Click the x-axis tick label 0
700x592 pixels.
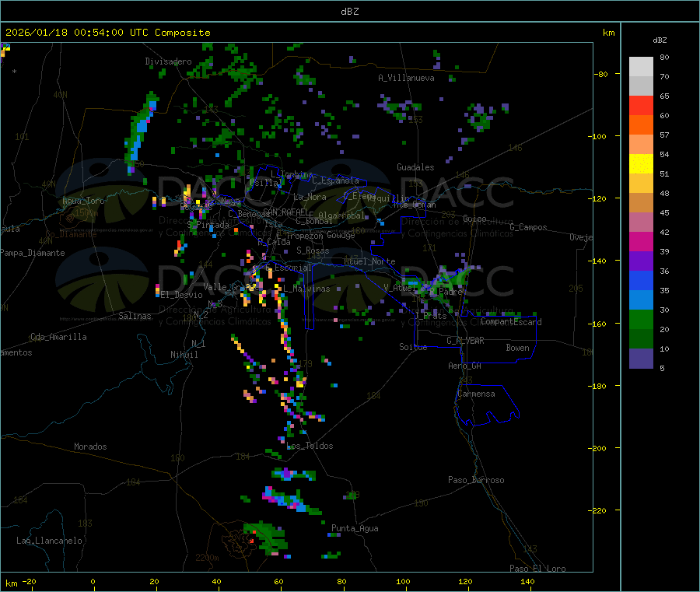point(93,581)
